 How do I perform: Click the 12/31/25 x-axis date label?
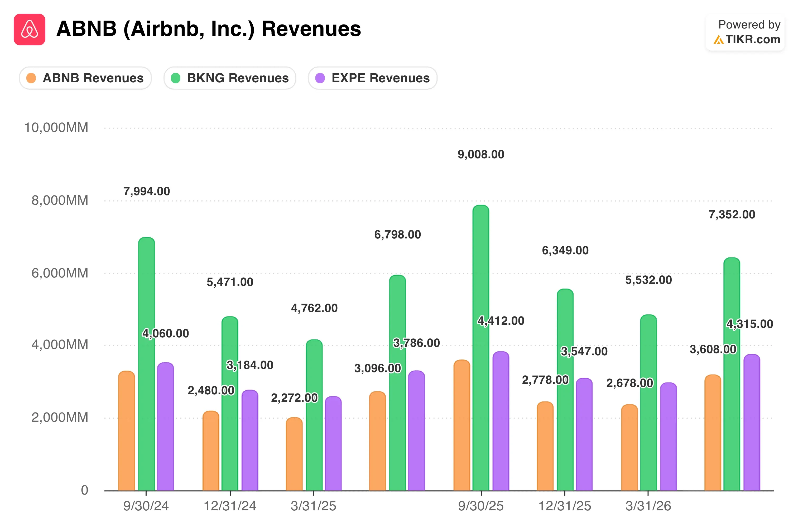[565, 506]
